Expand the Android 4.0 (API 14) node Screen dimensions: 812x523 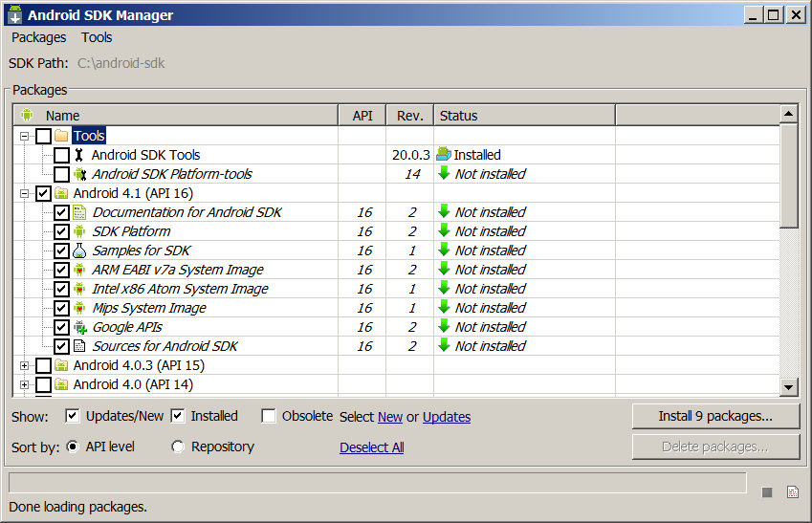pos(24,384)
